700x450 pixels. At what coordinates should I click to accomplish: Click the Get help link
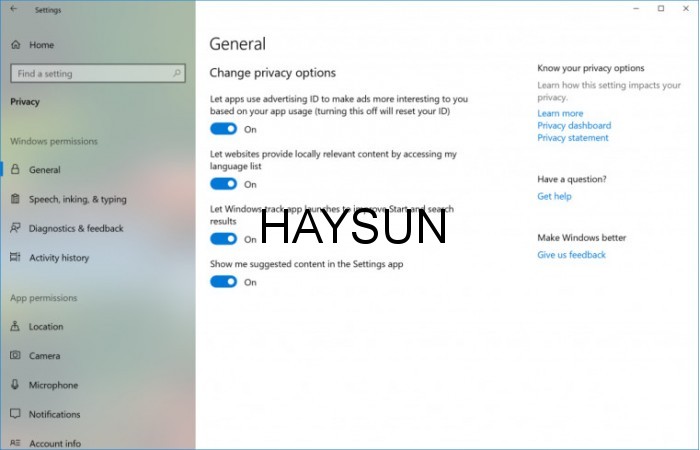click(554, 196)
